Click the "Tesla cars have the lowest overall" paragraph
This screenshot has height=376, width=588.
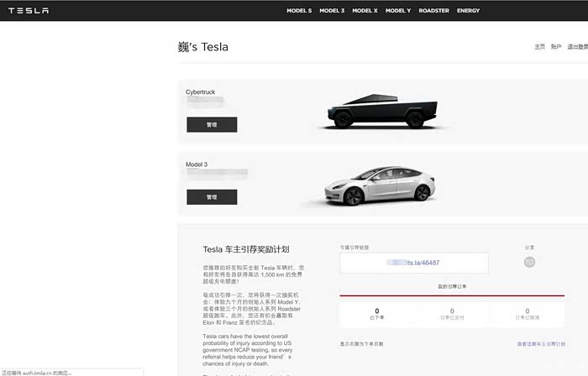248,350
